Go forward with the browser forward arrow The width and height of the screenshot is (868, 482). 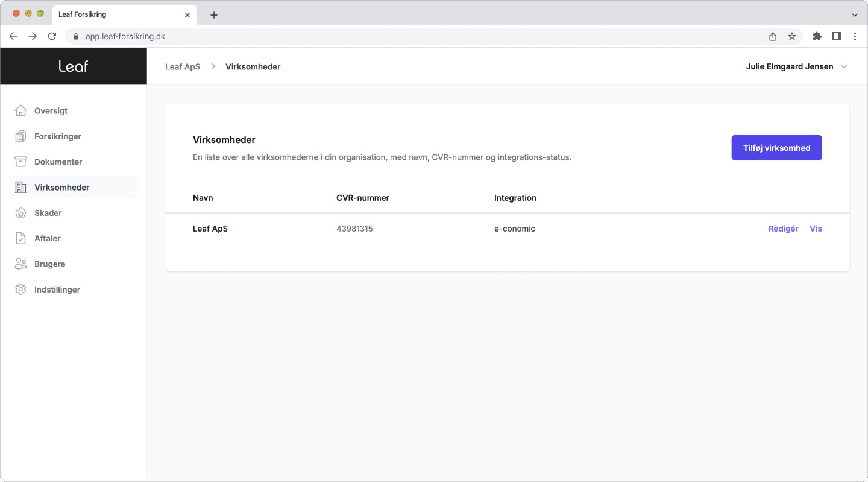[33, 36]
